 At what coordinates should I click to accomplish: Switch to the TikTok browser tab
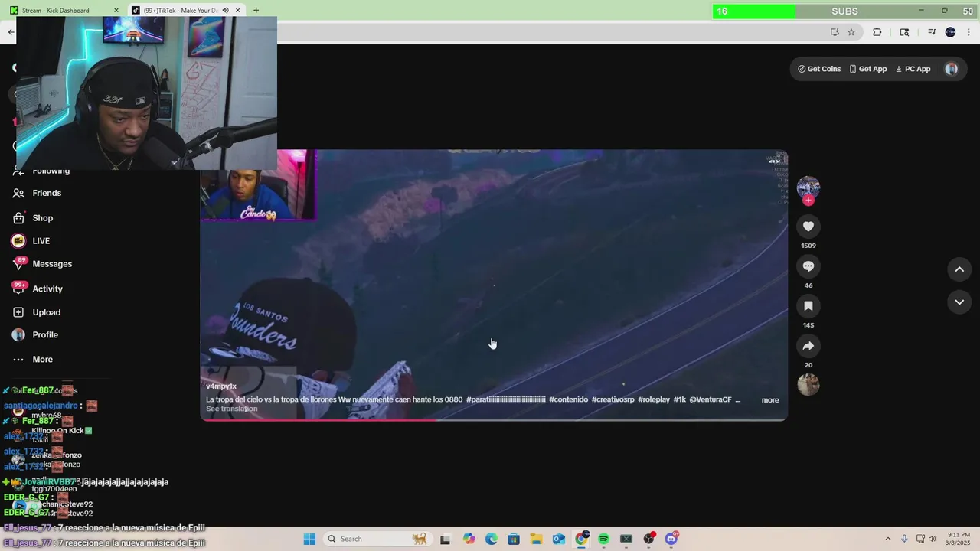(181, 11)
